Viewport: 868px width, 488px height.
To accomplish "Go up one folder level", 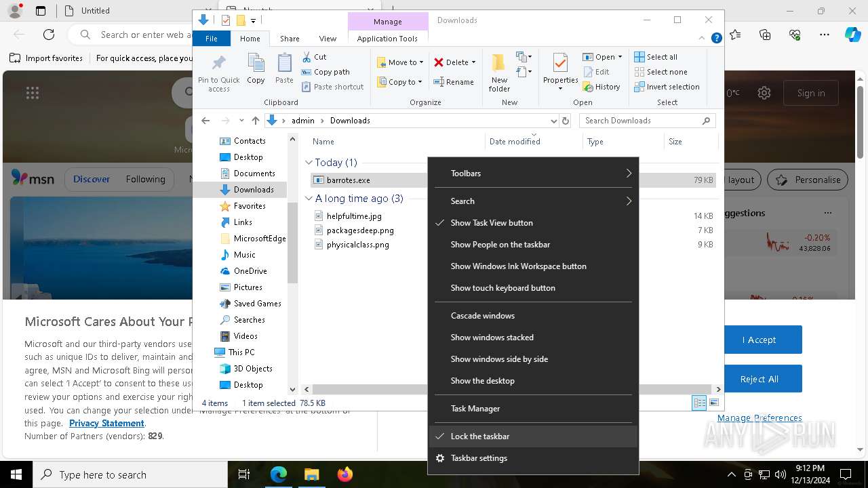I will coord(255,121).
